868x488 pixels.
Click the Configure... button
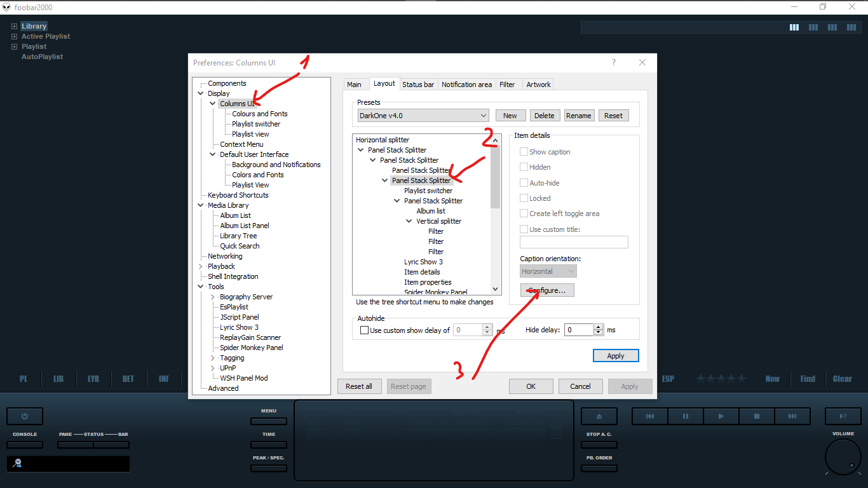547,290
